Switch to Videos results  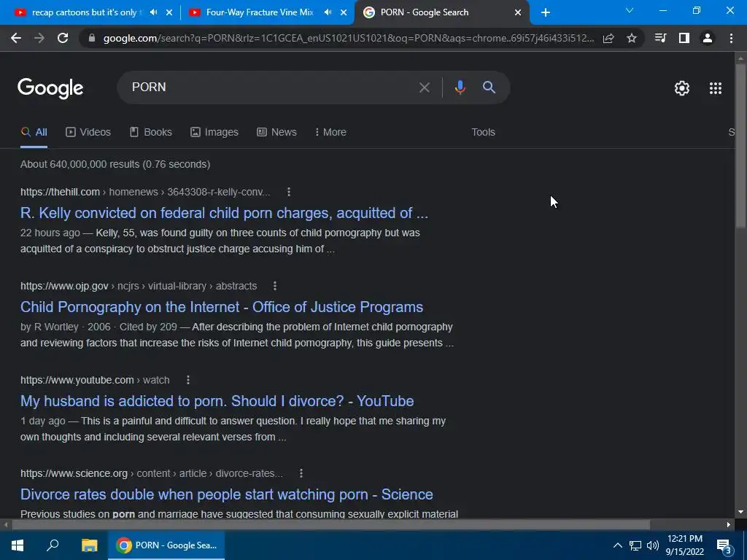(x=88, y=133)
